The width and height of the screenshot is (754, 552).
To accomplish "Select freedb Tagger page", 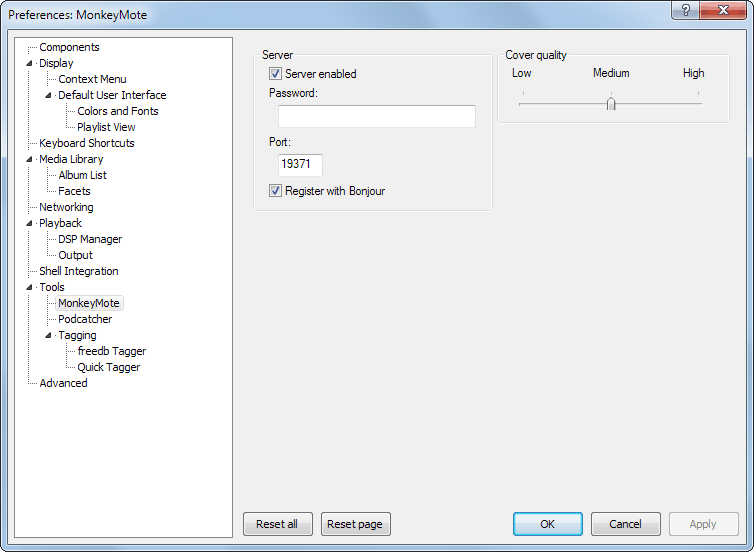I will 112,351.
